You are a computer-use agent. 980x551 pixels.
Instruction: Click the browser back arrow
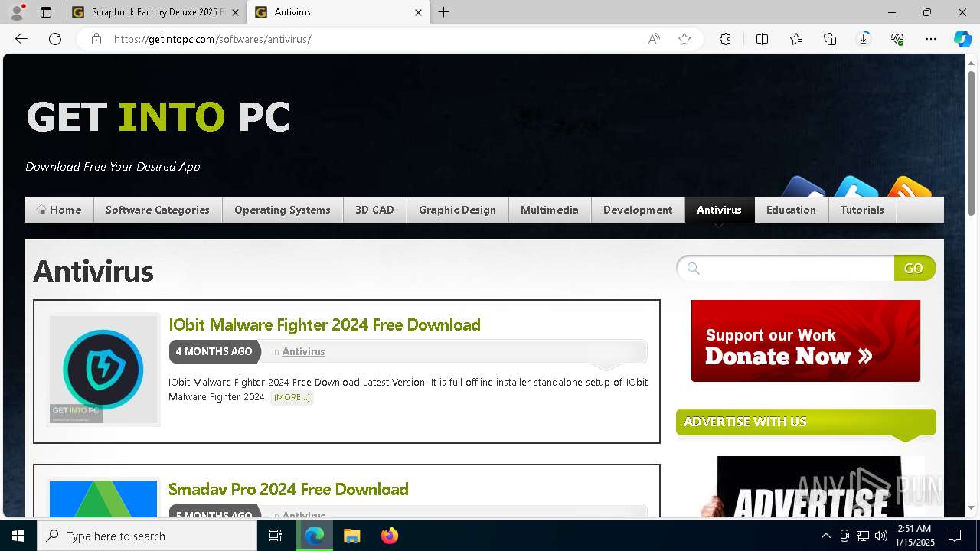pos(21,39)
